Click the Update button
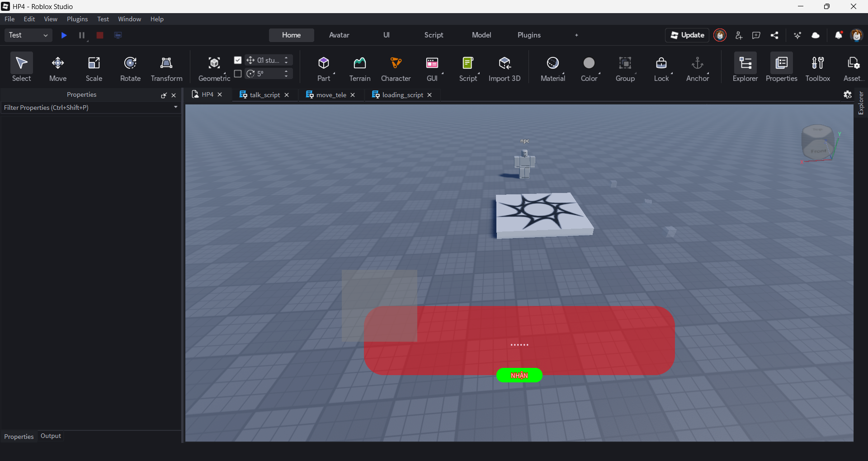 (x=687, y=35)
